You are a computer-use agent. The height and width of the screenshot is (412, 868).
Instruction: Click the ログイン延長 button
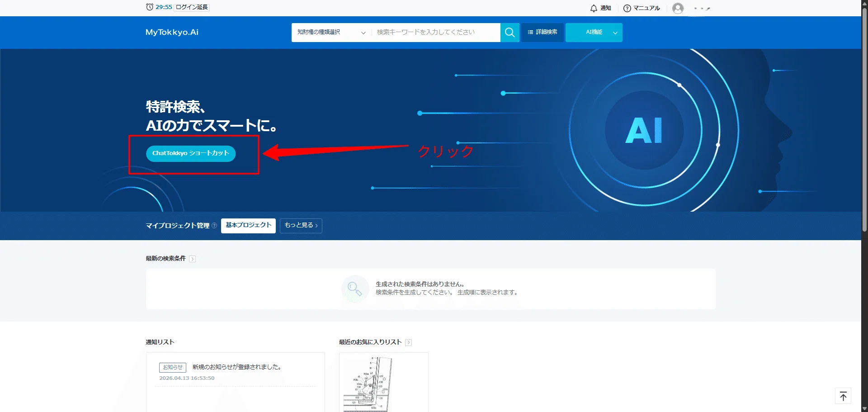tap(192, 7)
